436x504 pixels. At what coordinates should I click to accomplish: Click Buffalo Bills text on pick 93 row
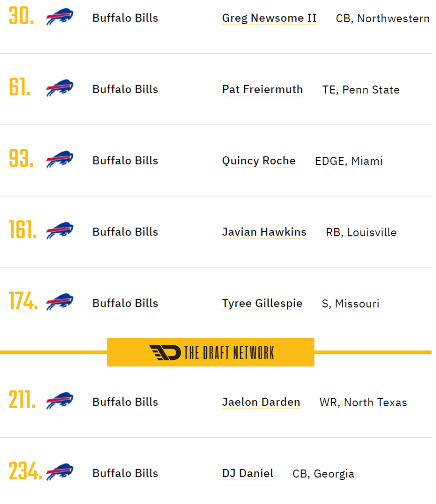(126, 161)
